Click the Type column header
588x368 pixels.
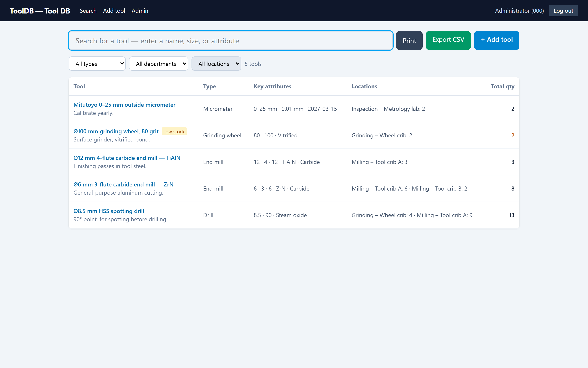click(x=209, y=86)
